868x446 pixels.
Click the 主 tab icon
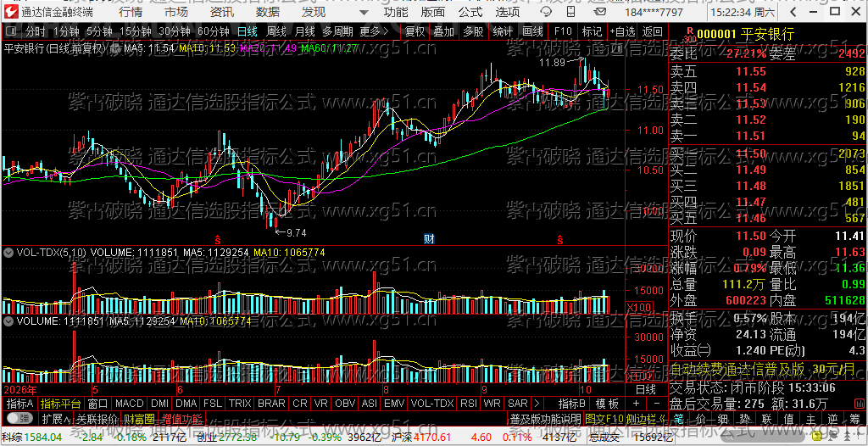810,418
